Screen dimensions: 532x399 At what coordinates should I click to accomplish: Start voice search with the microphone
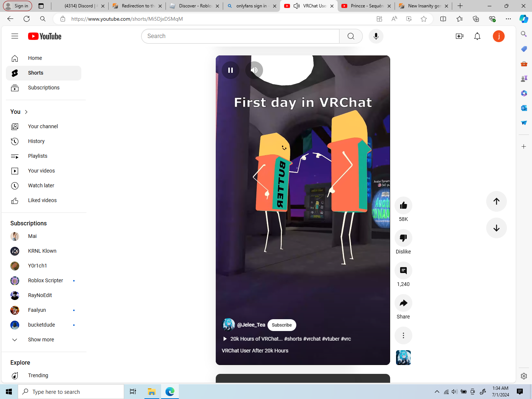click(376, 36)
